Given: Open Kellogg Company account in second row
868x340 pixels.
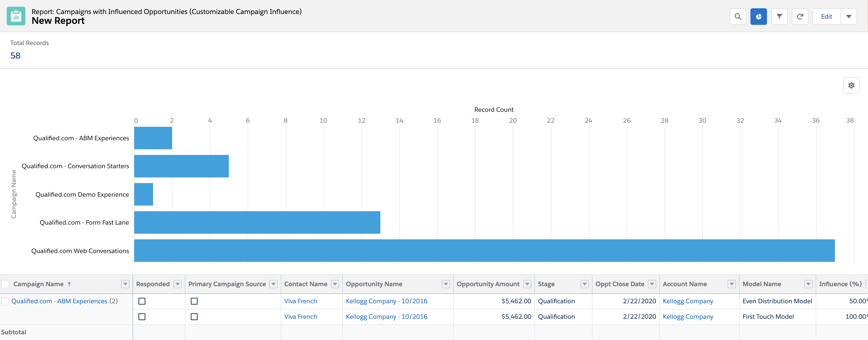Looking at the screenshot, I should (x=688, y=316).
